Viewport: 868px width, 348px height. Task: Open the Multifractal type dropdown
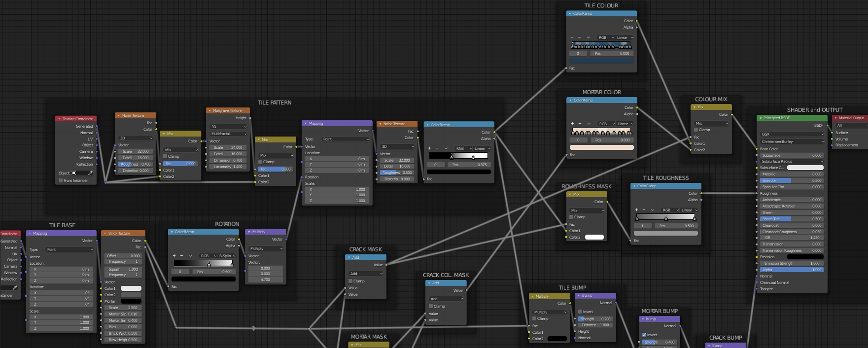point(229,134)
